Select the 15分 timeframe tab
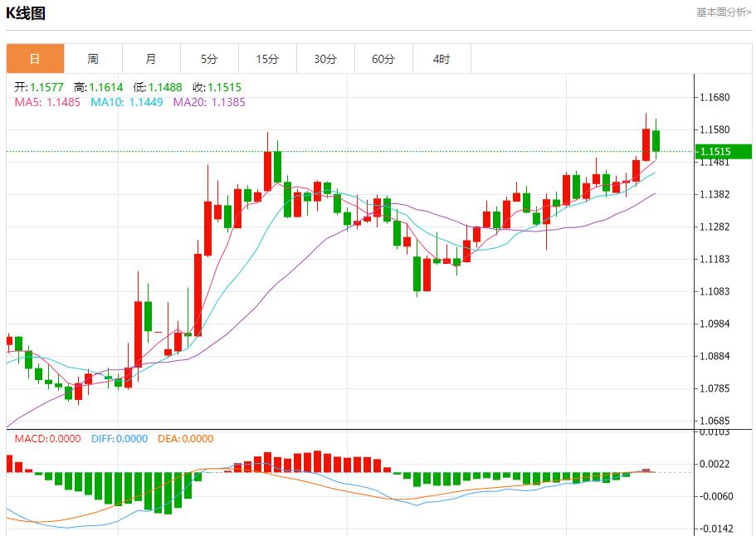This screenshot has width=756, height=536. coord(267,59)
